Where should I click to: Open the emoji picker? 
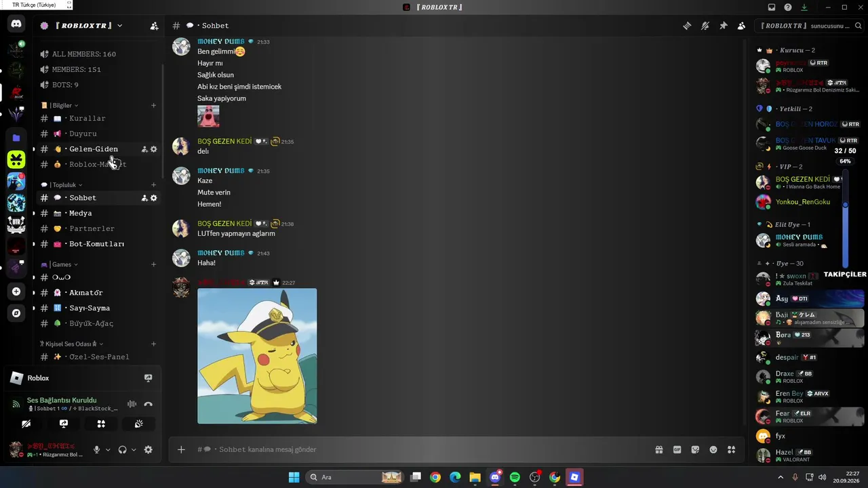click(713, 449)
